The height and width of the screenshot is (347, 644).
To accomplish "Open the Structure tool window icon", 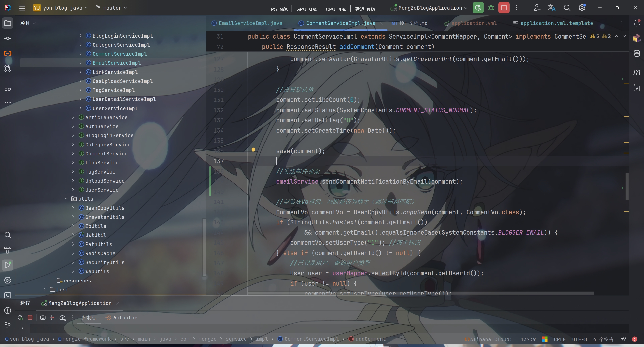I will (x=8, y=88).
